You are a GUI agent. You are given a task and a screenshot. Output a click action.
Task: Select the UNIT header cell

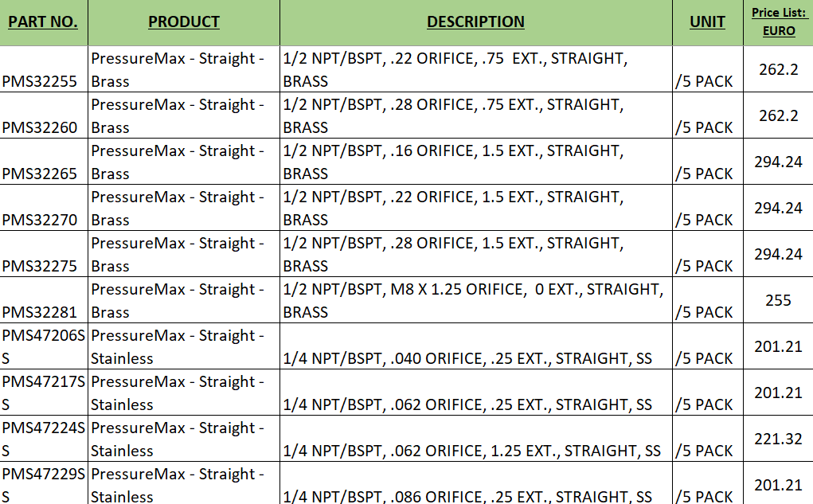pos(707,22)
